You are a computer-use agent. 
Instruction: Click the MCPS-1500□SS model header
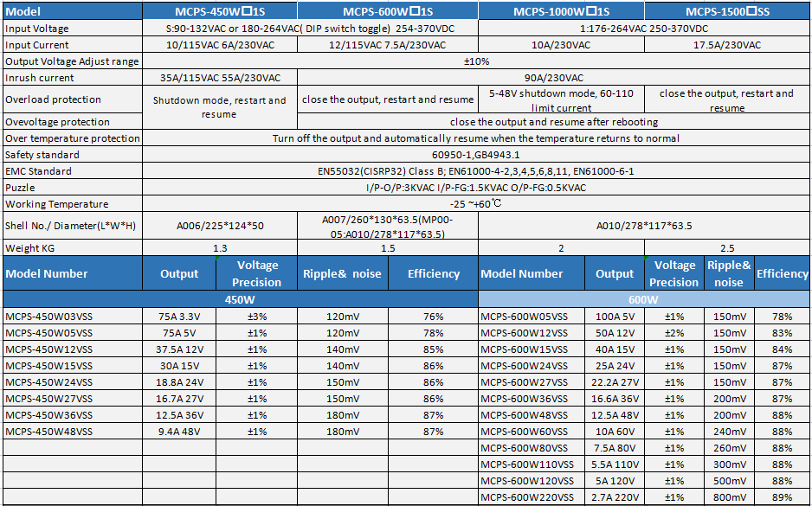point(727,11)
